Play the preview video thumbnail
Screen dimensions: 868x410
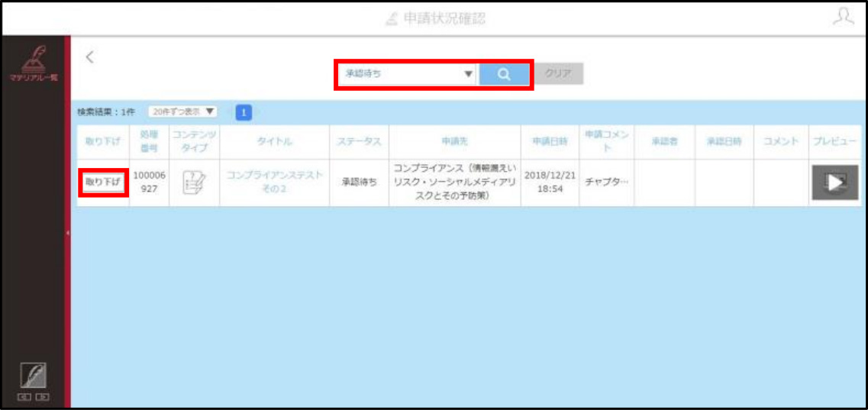coord(834,182)
